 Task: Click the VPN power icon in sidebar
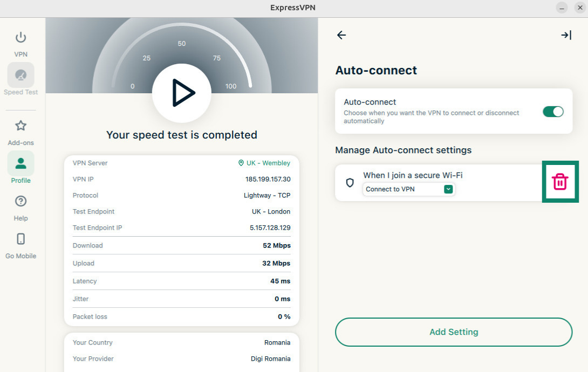pos(20,38)
